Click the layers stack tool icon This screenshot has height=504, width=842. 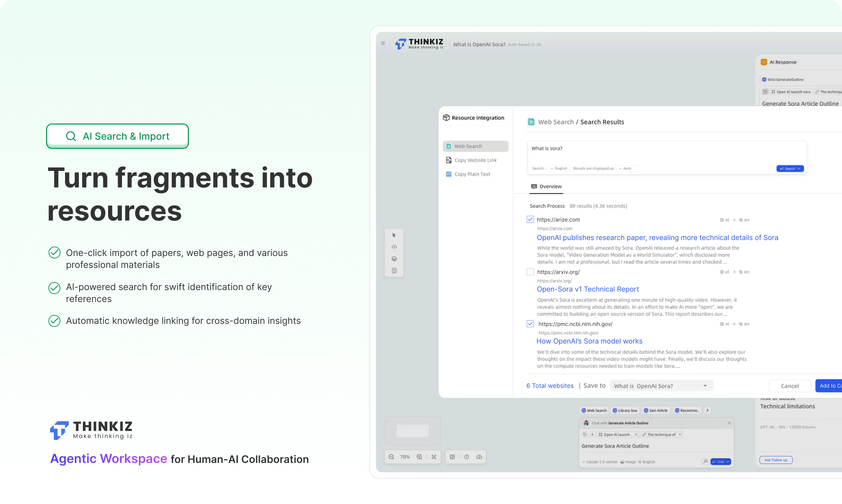click(394, 259)
